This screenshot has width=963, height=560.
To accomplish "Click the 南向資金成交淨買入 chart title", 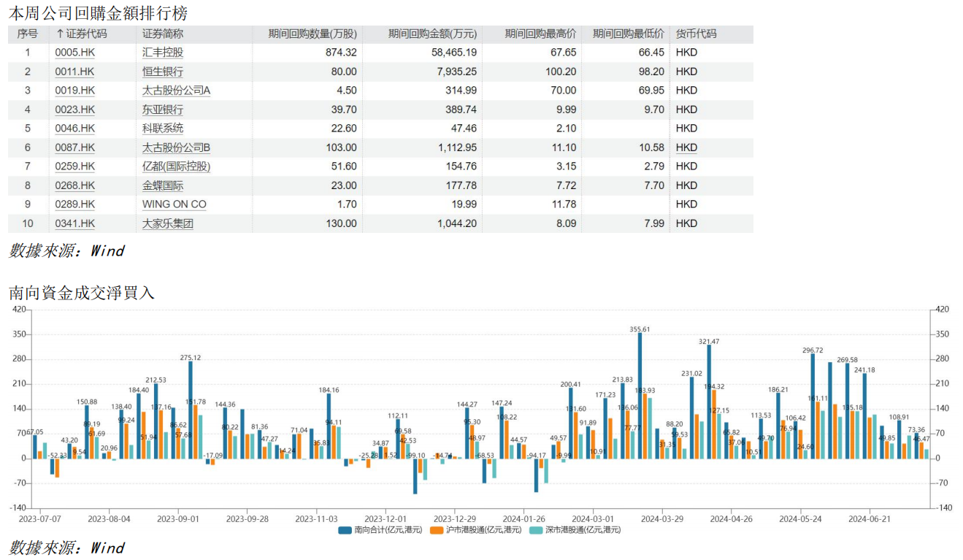I will 82,293.
